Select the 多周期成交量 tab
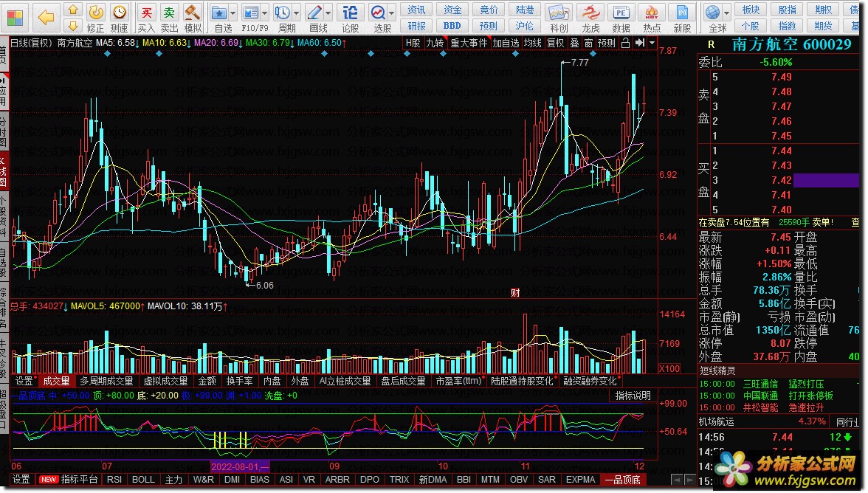 [106, 381]
